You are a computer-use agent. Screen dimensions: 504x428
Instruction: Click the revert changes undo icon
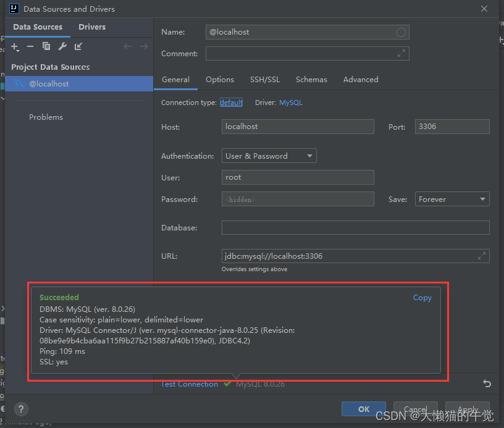pyautogui.click(x=487, y=384)
